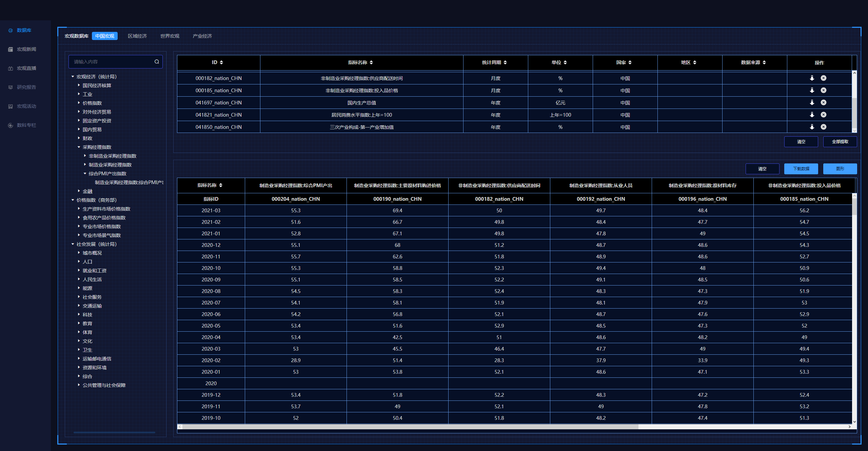Click 000204_nation_CHN indicator ID cell
The image size is (868, 451).
296,199
